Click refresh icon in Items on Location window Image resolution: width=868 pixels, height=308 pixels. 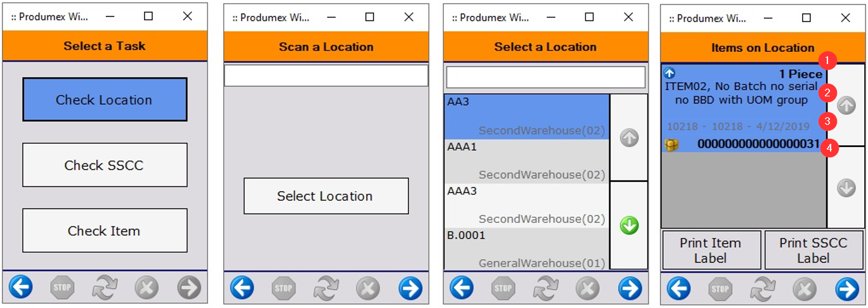pyautogui.click(x=762, y=289)
